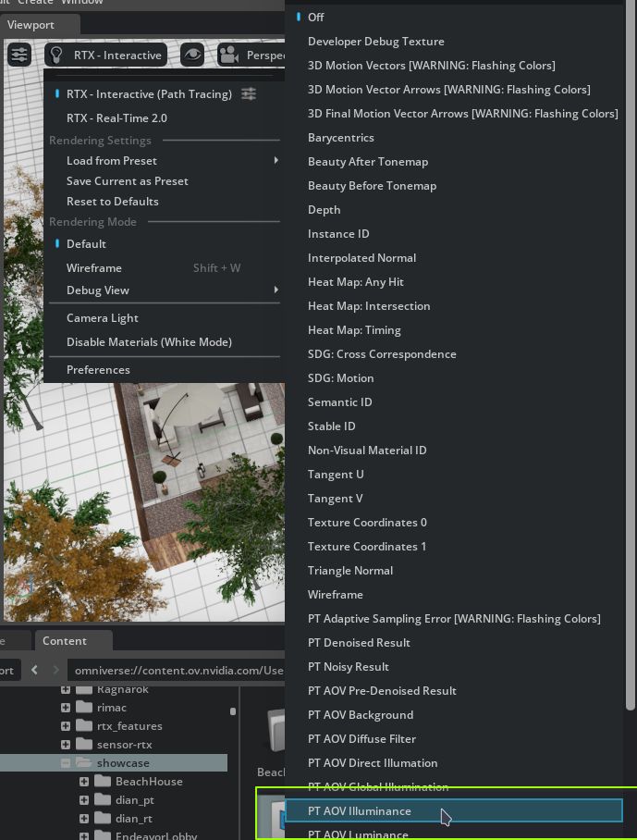
Task: Expand the rimac folder
Action: [66, 708]
